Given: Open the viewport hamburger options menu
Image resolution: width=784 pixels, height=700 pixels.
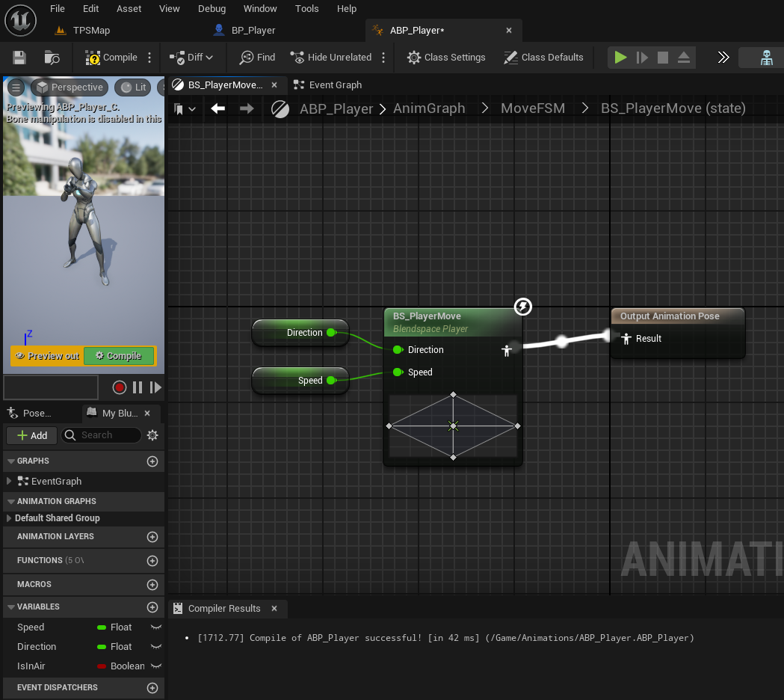Looking at the screenshot, I should click(16, 87).
